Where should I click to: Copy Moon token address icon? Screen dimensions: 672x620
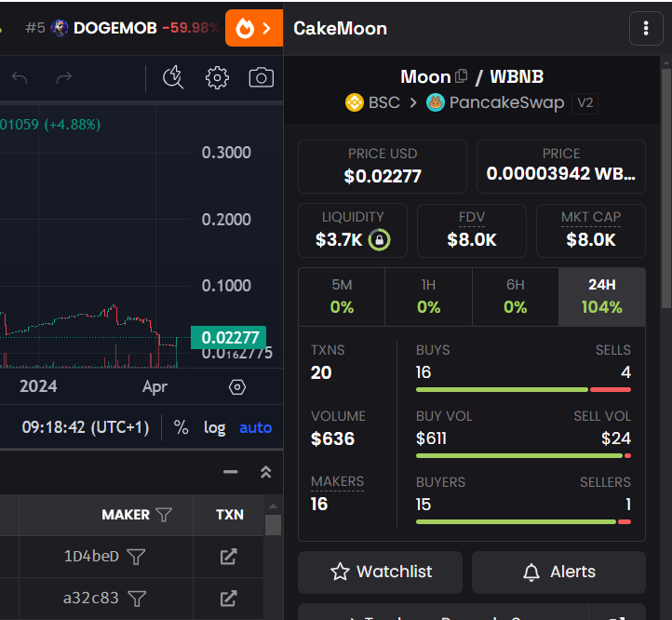click(461, 76)
